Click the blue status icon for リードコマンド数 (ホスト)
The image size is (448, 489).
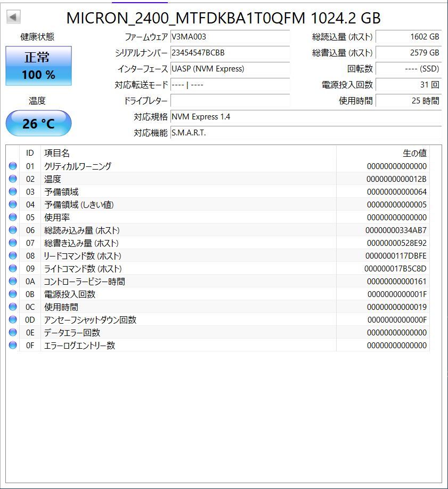pyautogui.click(x=13, y=255)
